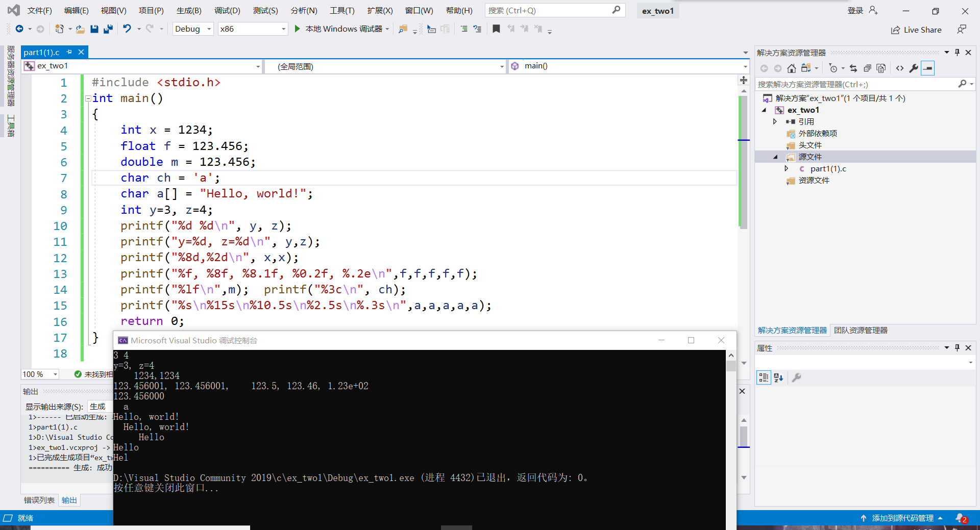Toggle pin on part1(1).c editor tab
Screen dimensions: 980x530
[69, 52]
